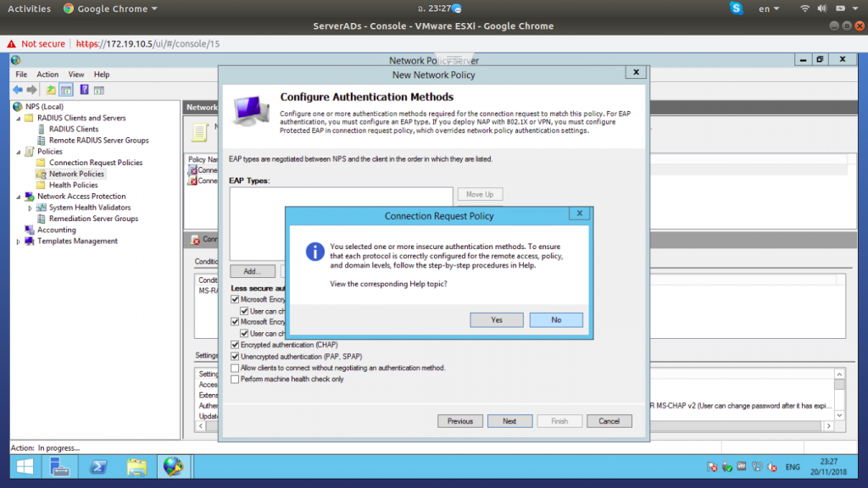Open the Google Chrome app menu dropdown
868x488 pixels.
111,8
